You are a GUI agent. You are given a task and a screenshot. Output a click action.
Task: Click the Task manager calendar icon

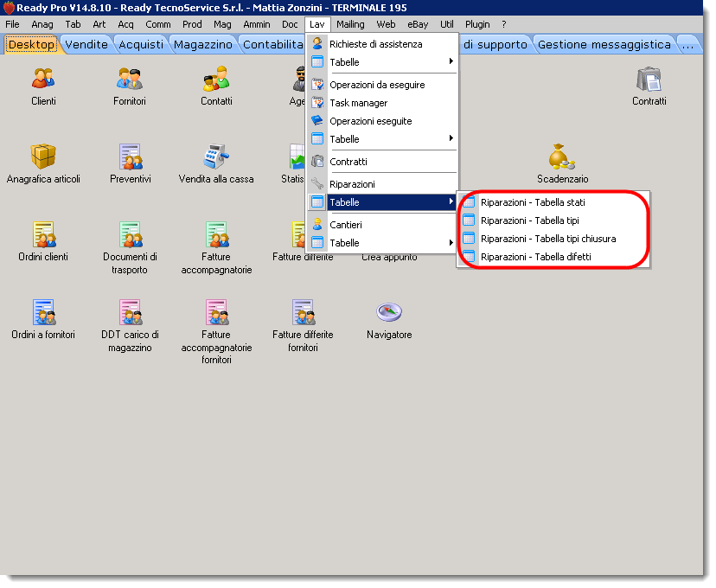click(x=317, y=103)
